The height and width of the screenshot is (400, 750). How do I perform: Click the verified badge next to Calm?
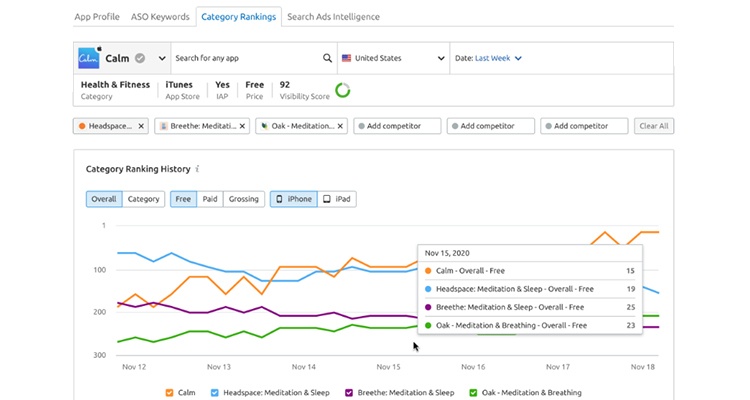click(140, 58)
